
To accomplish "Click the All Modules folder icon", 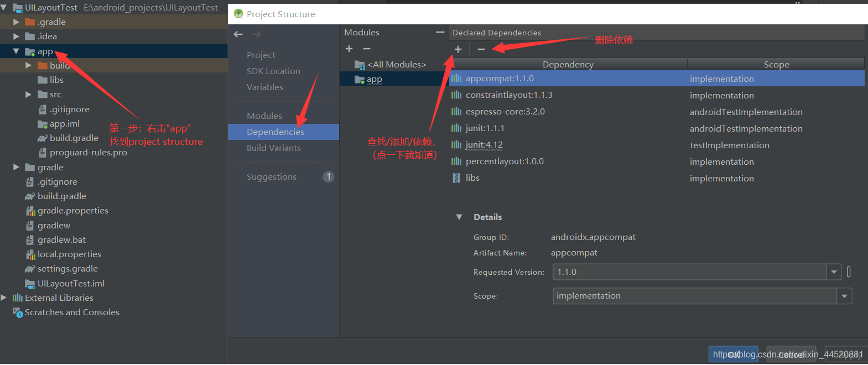I will (360, 65).
